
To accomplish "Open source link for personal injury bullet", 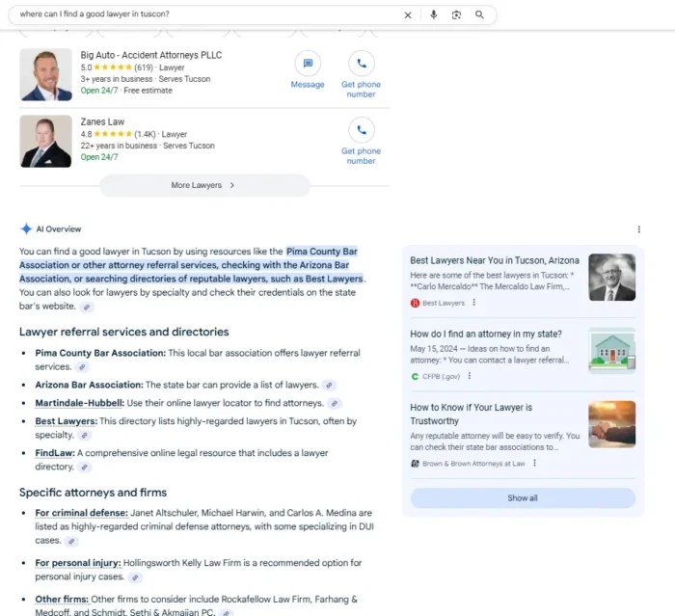I will click(135, 577).
